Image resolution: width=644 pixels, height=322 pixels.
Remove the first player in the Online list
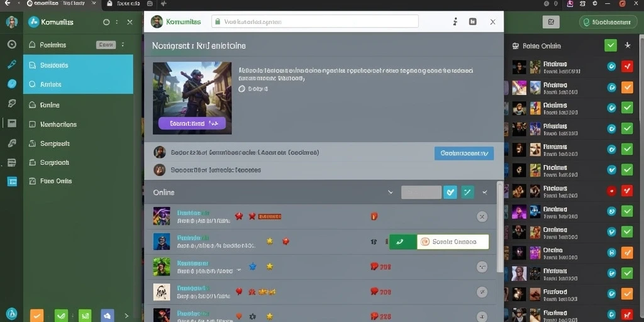(482, 216)
